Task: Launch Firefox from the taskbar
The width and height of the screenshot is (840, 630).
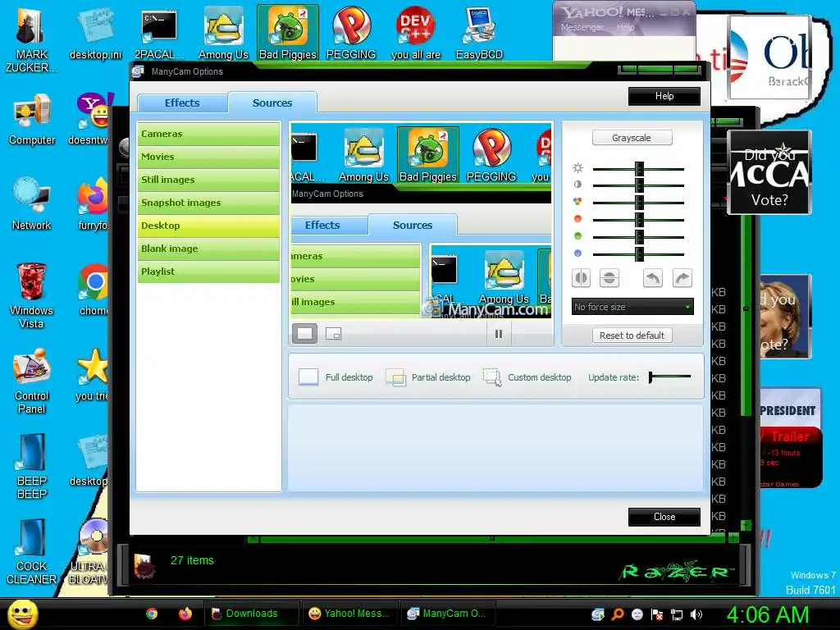Action: click(185, 614)
